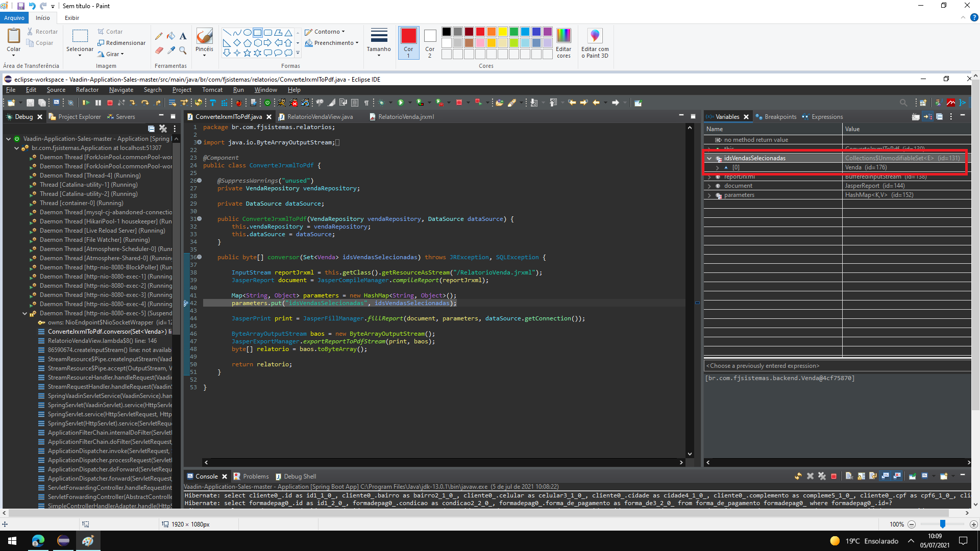Pick the green color swatch
The height and width of the screenshot is (551, 980).
514,32
